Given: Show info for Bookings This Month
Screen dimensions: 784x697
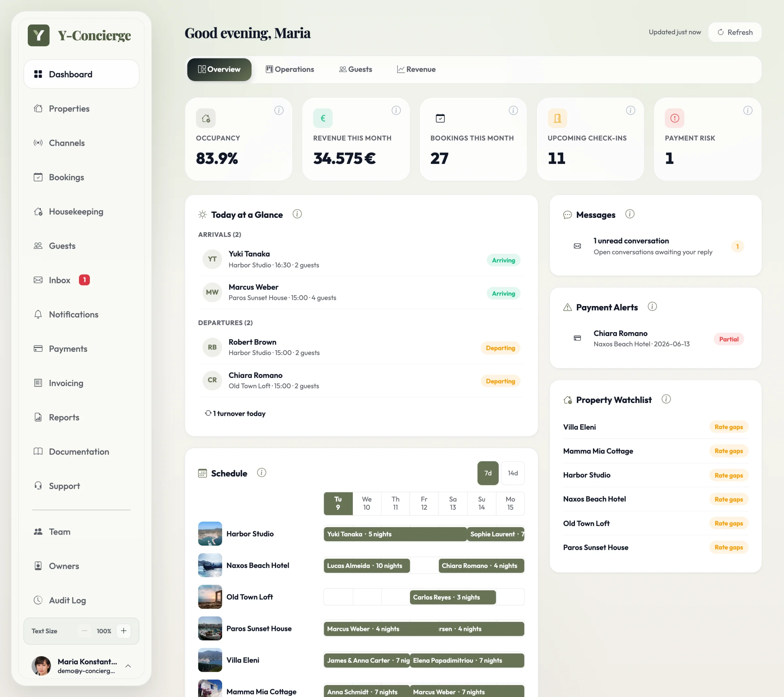Looking at the screenshot, I should click(513, 110).
